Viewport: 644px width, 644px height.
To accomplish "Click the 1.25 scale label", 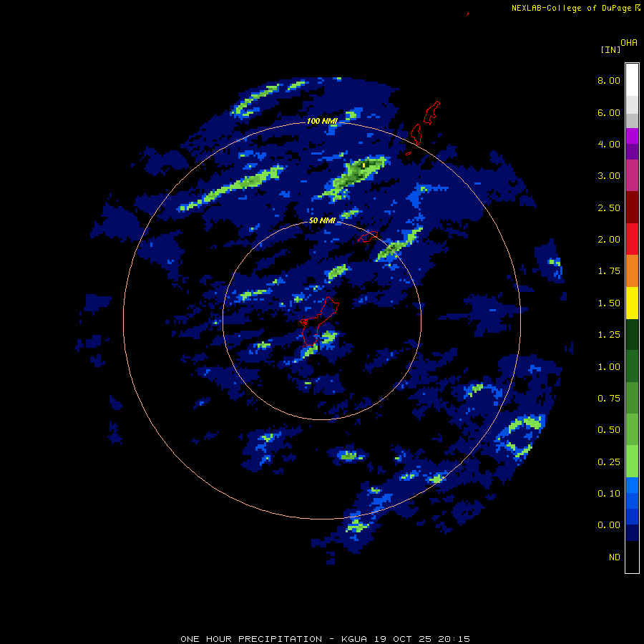I will tap(609, 335).
